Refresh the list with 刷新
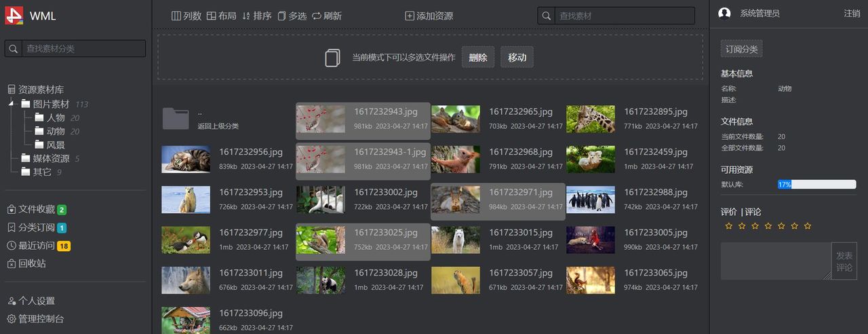868x334 pixels. pos(327,16)
